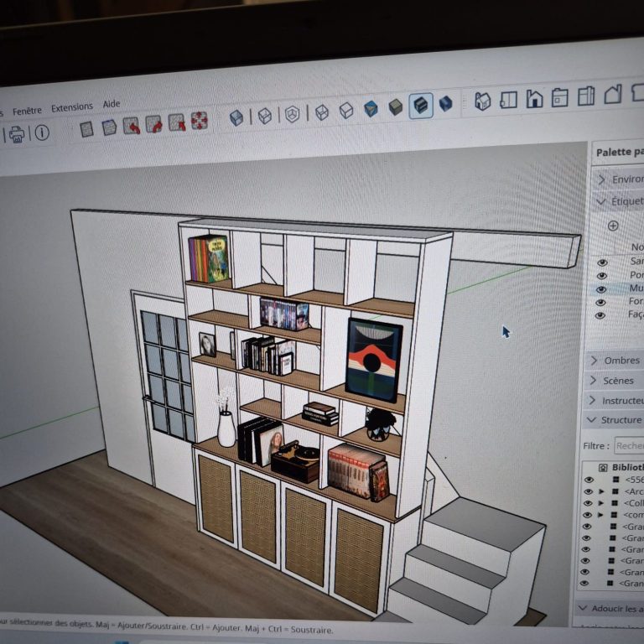Screen dimensions: 644x644
Task: Switch to Back view icon
Action: click(586, 96)
